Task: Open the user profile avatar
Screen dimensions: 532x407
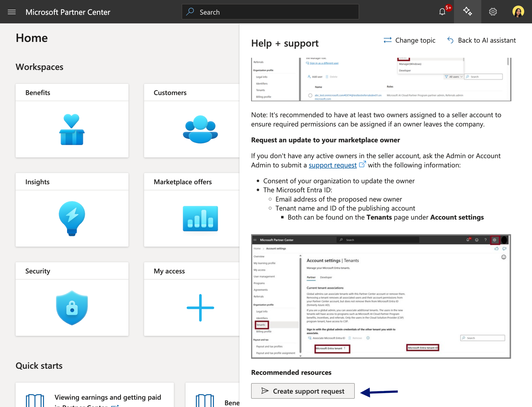Action: coord(518,12)
